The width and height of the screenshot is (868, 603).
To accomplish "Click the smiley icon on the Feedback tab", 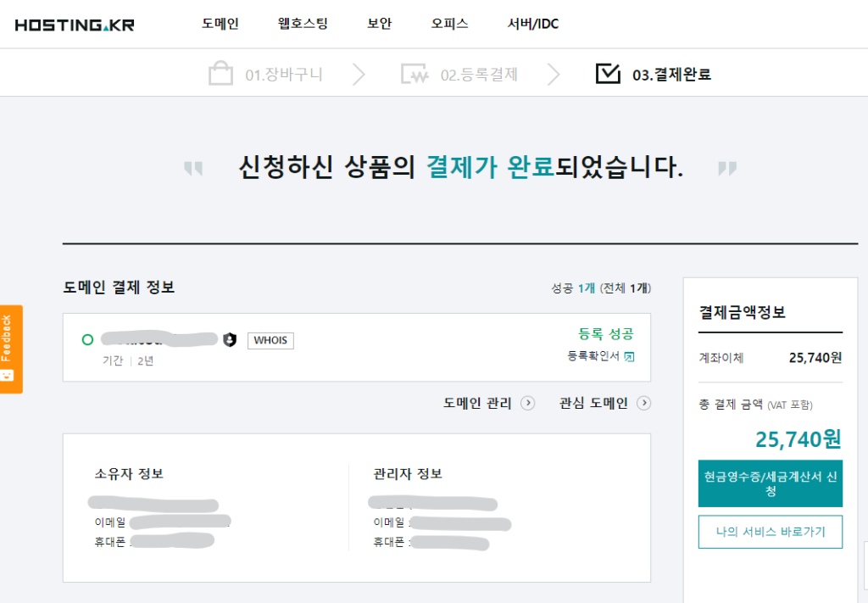I will click(8, 374).
